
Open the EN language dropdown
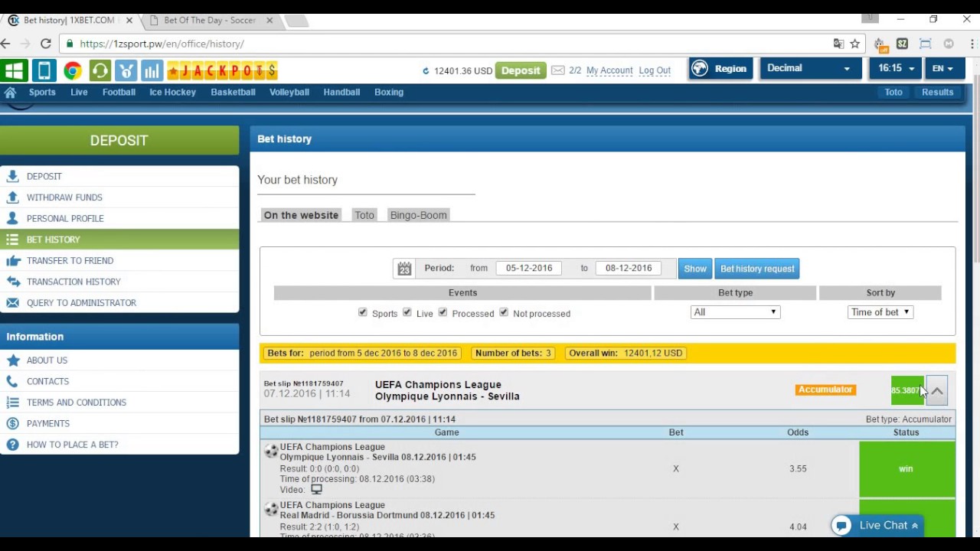(943, 68)
